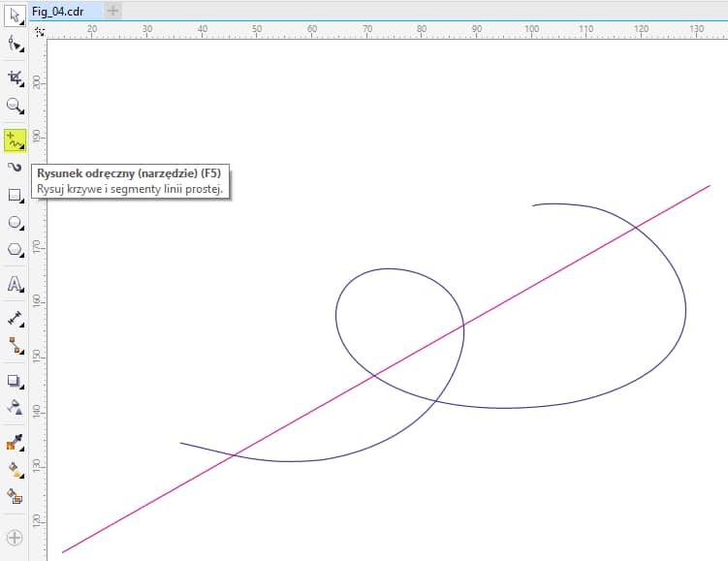The height and width of the screenshot is (561, 728).
Task: Click the highlighted Freehand drawing tool
Action: [15, 140]
